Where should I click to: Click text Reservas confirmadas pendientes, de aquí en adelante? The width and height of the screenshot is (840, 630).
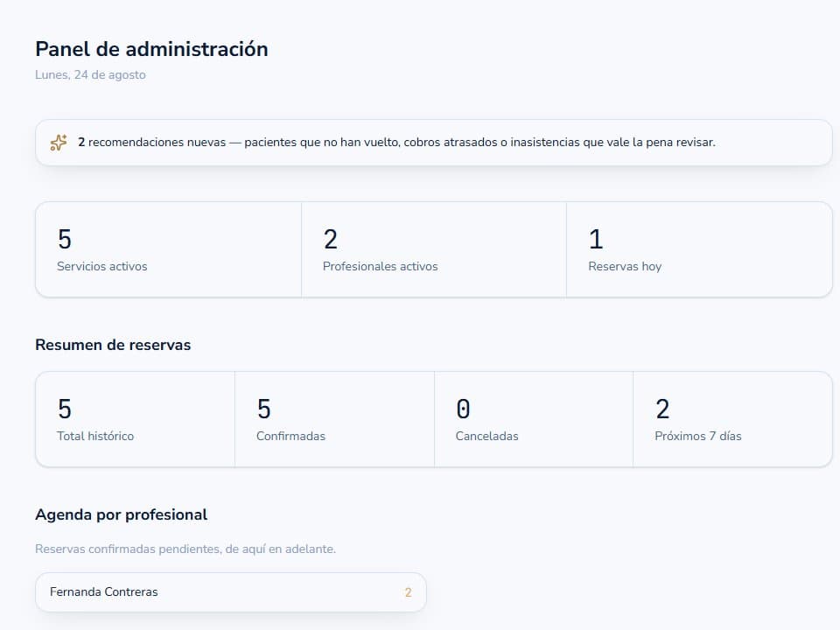coord(185,549)
